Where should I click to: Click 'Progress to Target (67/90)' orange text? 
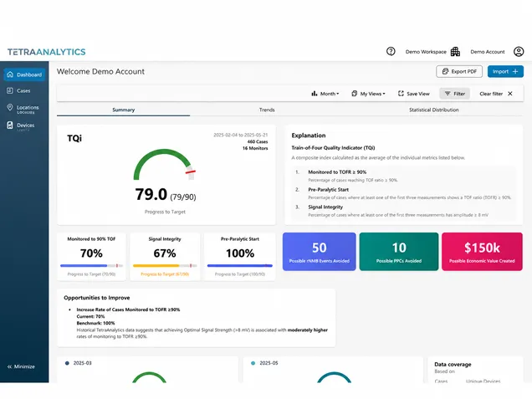click(165, 274)
